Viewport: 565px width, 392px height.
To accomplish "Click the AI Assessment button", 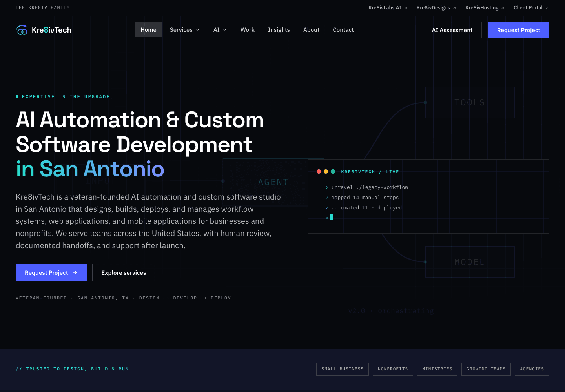I will click(x=452, y=30).
